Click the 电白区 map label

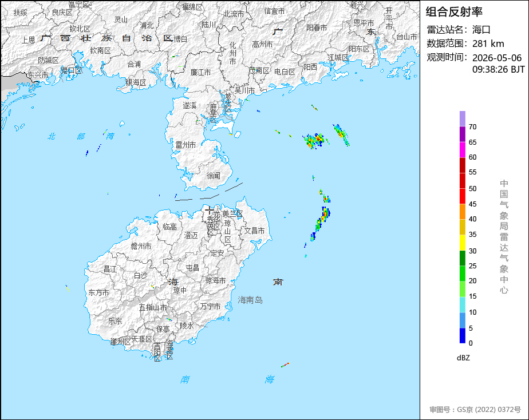click(x=285, y=72)
